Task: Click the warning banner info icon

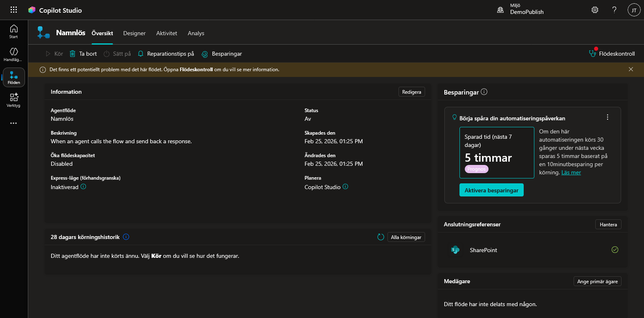Action: (x=43, y=70)
